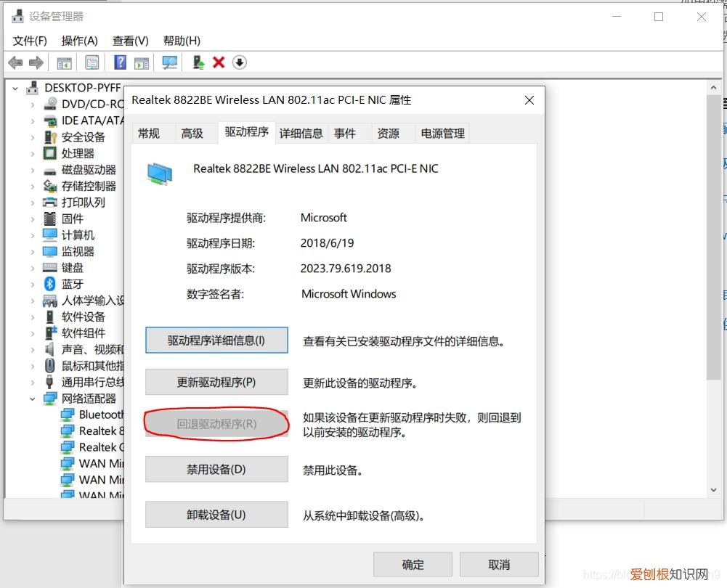
Task: Open the Properties toolbar icon
Action: [92, 62]
